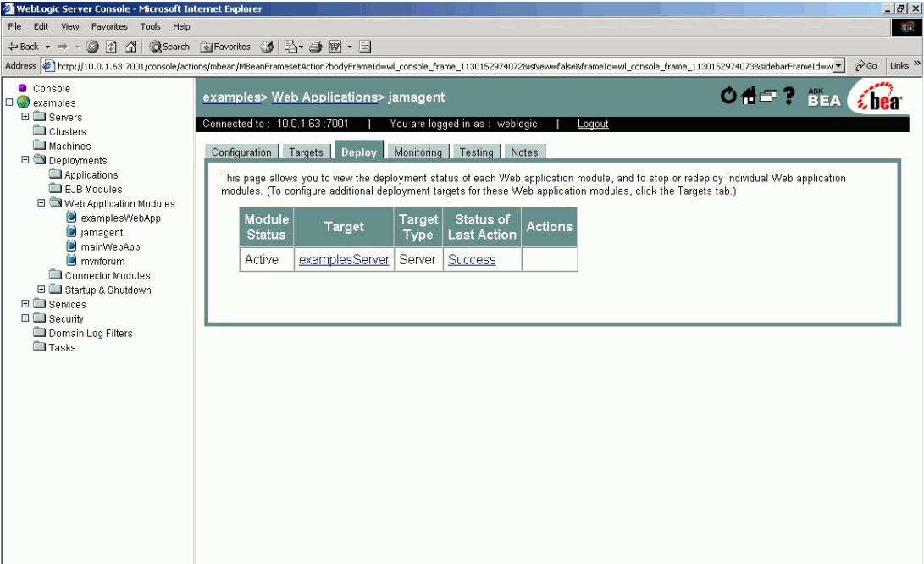Image resolution: width=924 pixels, height=564 pixels.
Task: Select jamagent in the tree
Action: click(102, 233)
